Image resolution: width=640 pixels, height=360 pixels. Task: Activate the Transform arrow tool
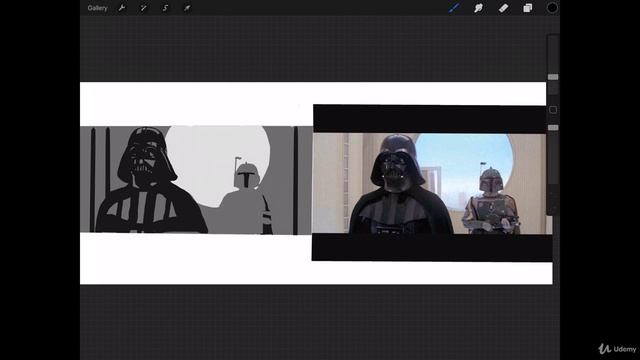187,8
